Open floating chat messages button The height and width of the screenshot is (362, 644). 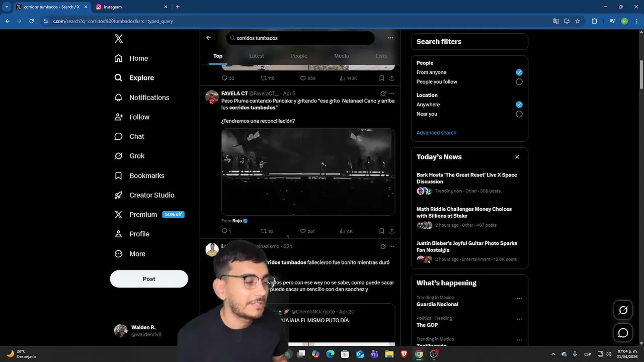click(x=623, y=333)
